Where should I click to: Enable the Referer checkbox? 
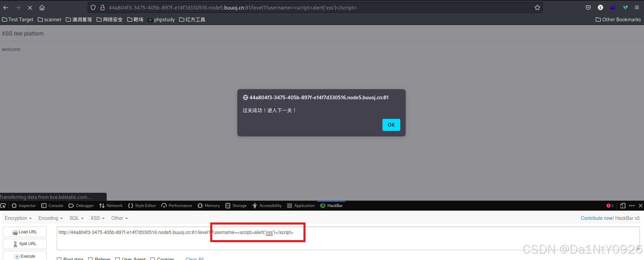90,259
